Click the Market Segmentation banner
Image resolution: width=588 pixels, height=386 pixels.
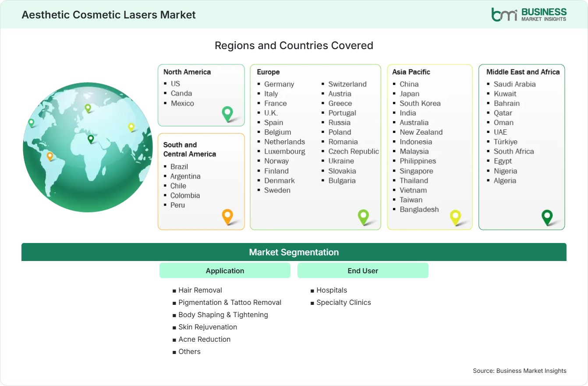(294, 252)
